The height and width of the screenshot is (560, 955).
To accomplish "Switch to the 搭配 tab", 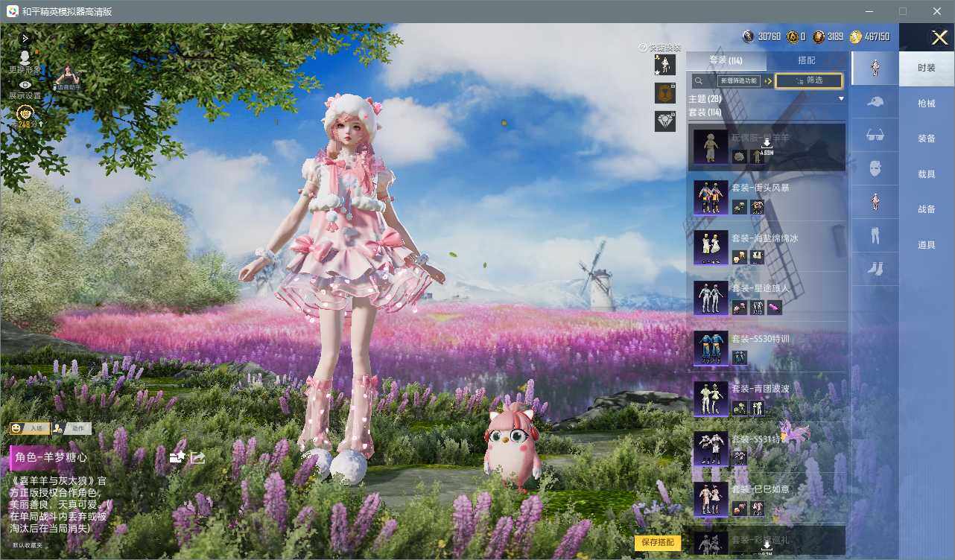I will click(x=806, y=60).
